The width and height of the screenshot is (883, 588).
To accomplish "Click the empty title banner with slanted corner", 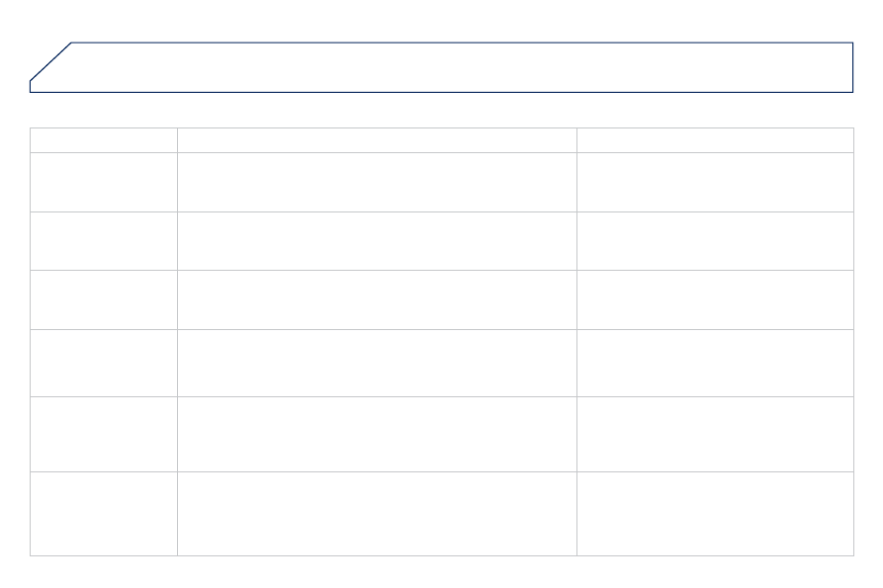I will click(441, 67).
